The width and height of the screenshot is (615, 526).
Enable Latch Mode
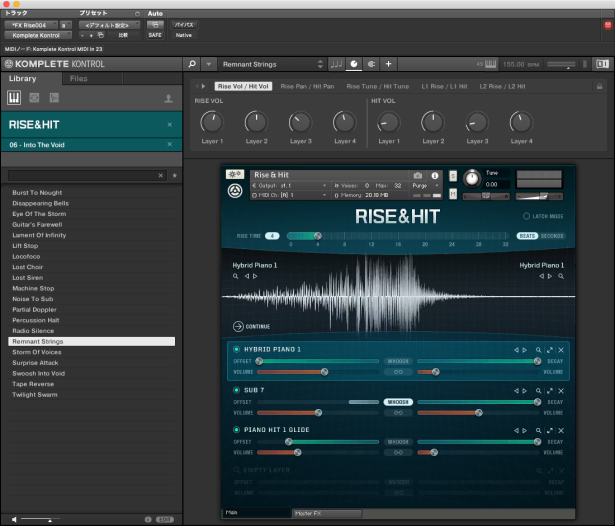click(x=527, y=216)
